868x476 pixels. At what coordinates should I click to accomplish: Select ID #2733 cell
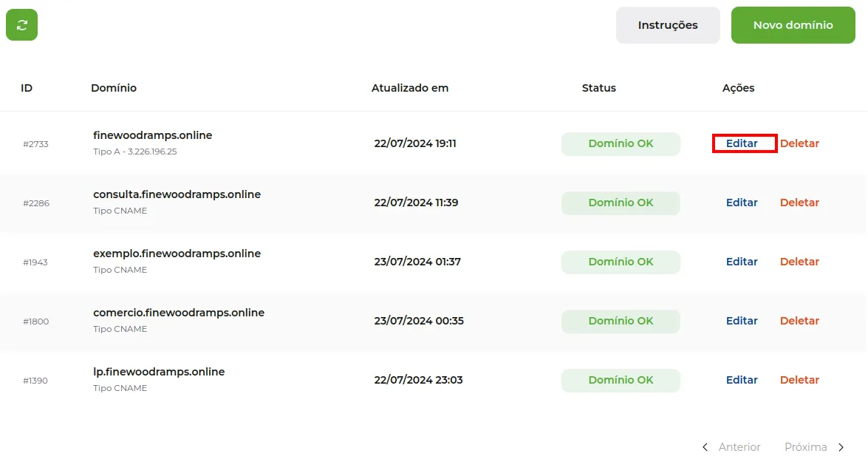35,144
